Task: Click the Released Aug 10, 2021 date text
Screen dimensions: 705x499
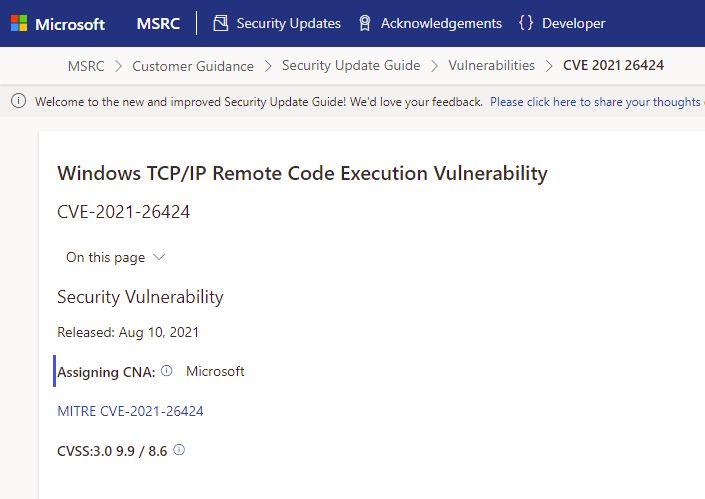Action: (x=128, y=332)
